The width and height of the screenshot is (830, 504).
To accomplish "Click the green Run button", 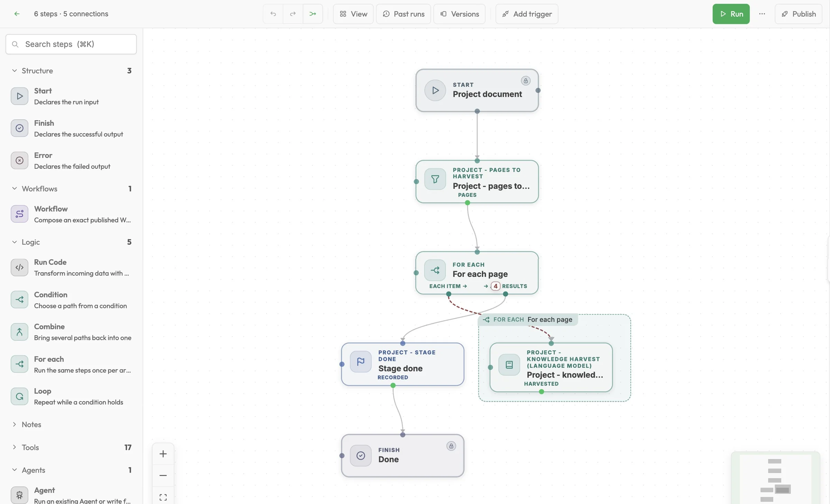I will click(731, 14).
